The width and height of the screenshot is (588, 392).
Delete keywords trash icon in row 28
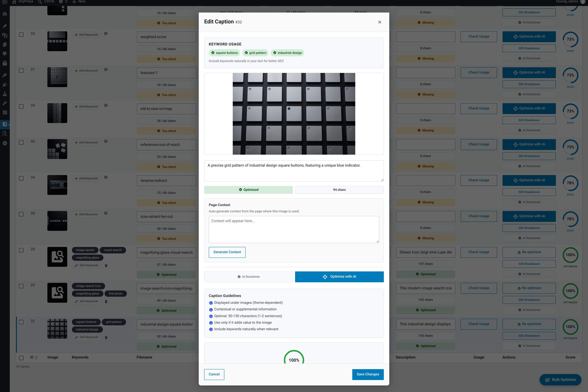(x=106, y=266)
